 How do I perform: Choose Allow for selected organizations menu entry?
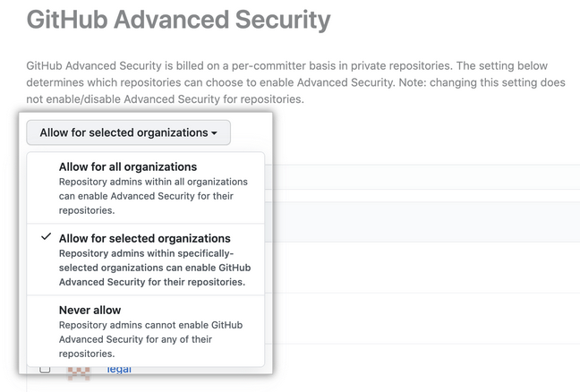pos(144,239)
